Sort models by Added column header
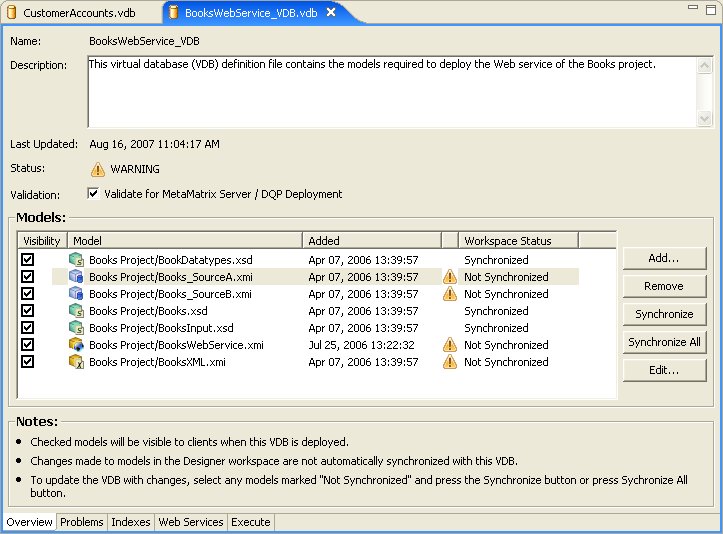 (x=371, y=241)
